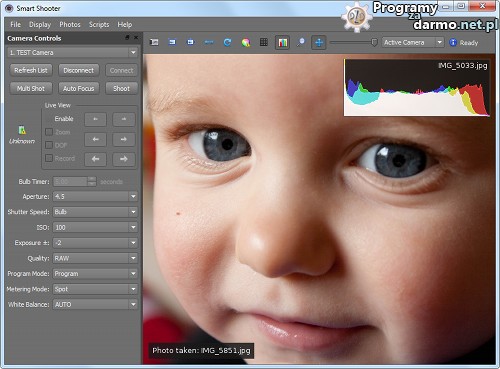500x369 pixels.
Task: Tick the Record checkbox
Action: pyautogui.click(x=49, y=158)
